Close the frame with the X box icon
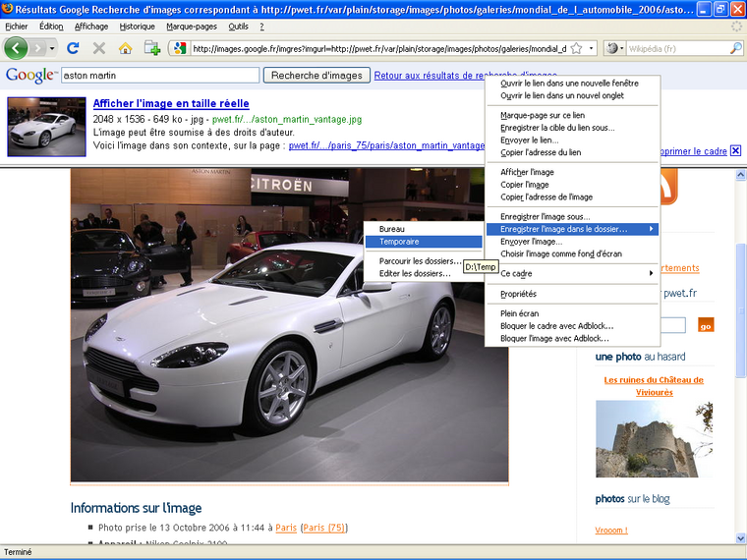 coord(735,151)
